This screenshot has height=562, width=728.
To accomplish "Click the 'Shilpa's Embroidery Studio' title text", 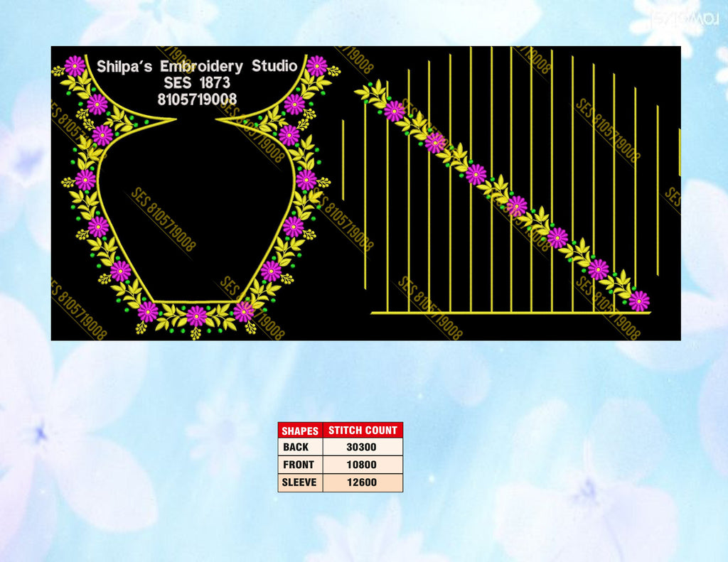I will click(x=197, y=66).
